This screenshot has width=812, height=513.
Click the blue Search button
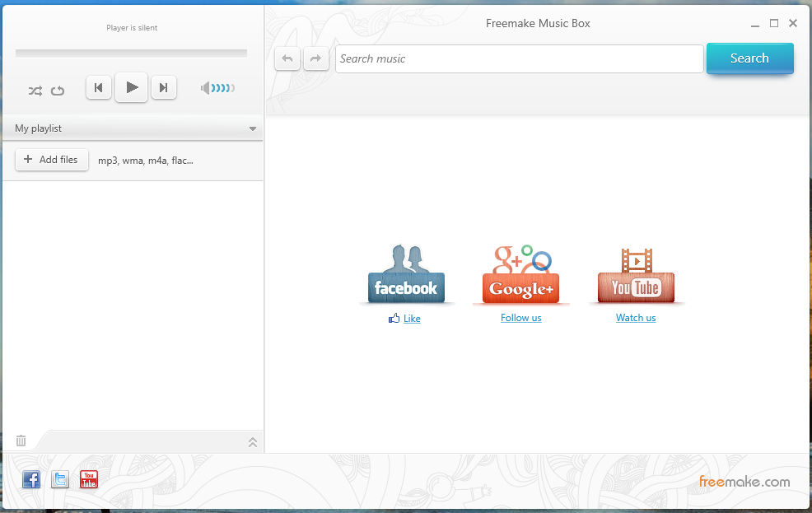pos(749,58)
